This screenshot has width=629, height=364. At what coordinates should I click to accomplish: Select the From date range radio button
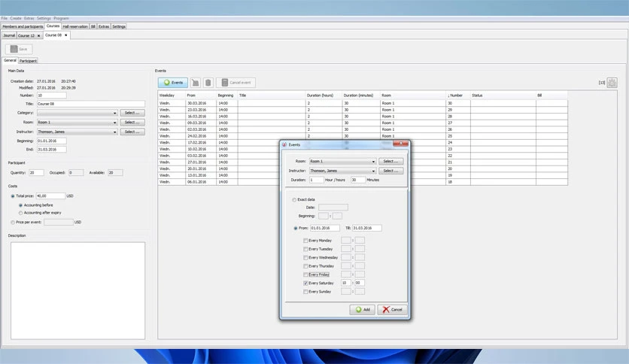pyautogui.click(x=295, y=228)
